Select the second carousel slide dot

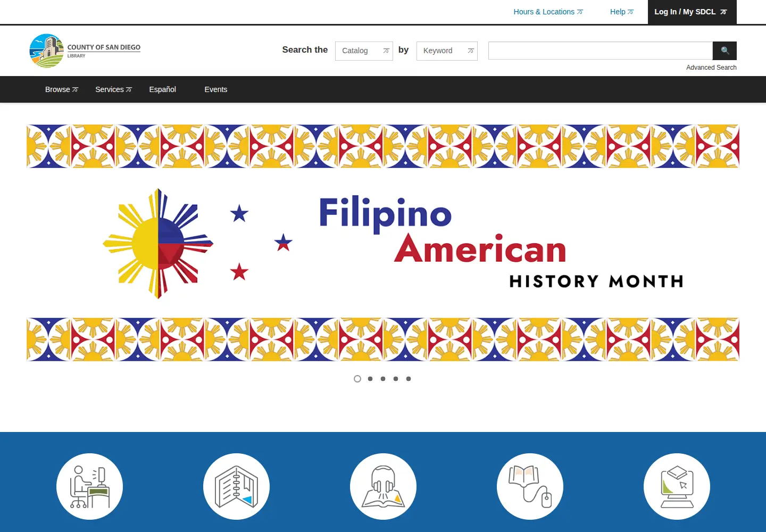pos(370,379)
